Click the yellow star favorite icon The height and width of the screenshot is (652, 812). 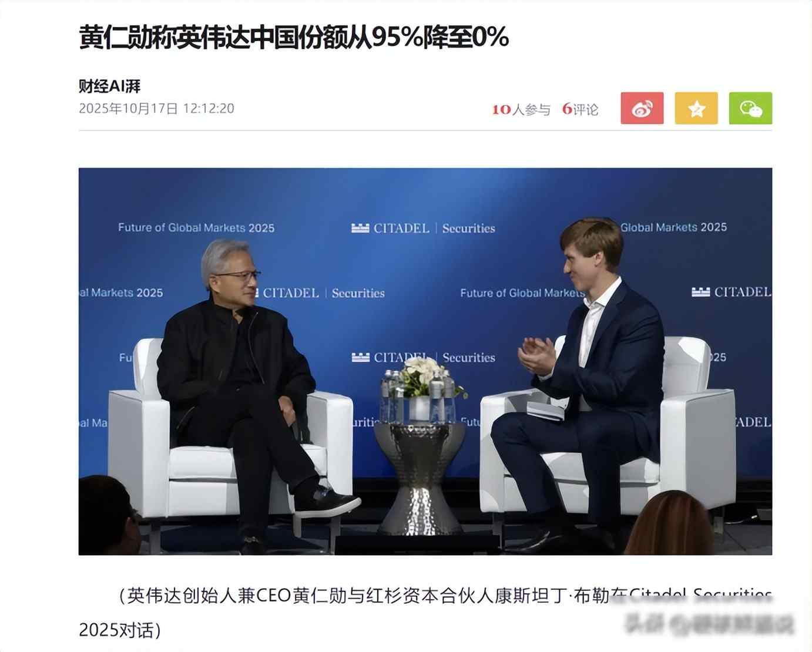coord(696,108)
